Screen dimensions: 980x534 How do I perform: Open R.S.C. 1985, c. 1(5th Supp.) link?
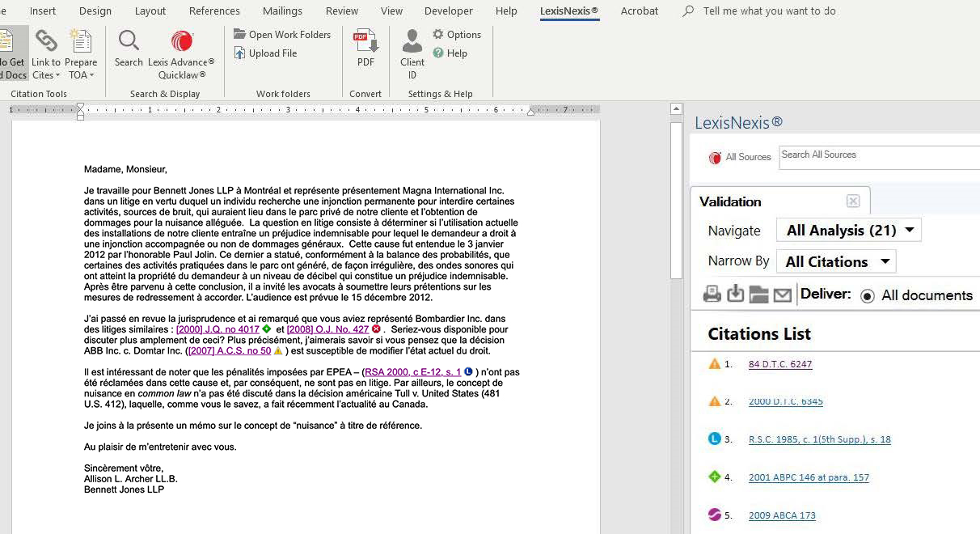pyautogui.click(x=820, y=439)
